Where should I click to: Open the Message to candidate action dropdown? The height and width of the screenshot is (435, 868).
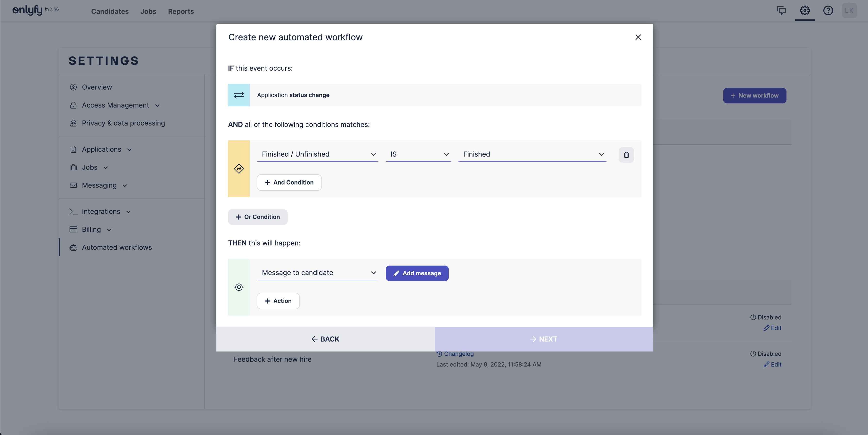317,273
